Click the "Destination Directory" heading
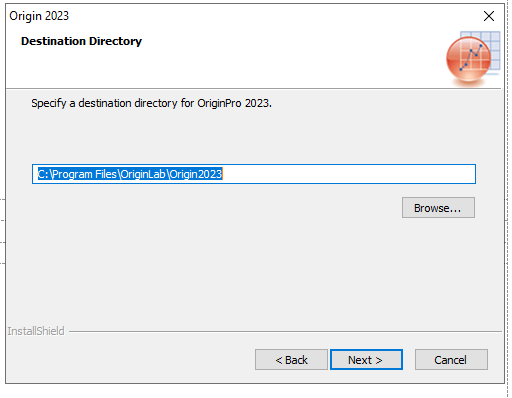This screenshot has height=398, width=512. click(x=81, y=41)
